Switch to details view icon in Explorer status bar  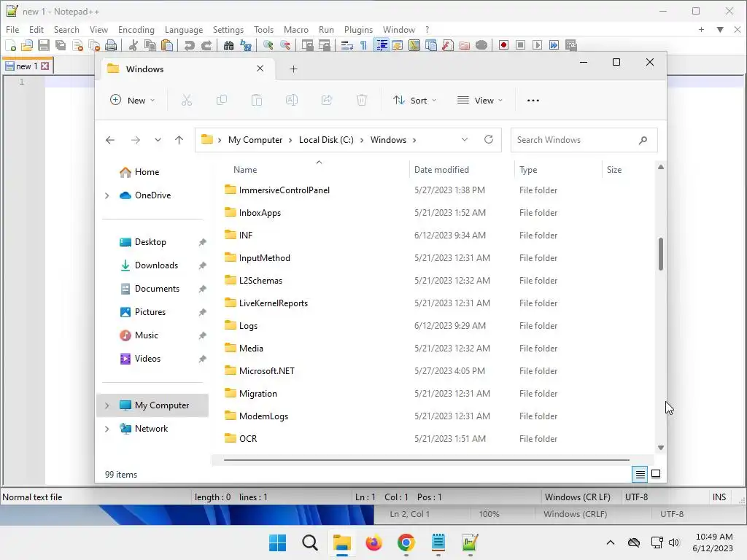[640, 474]
